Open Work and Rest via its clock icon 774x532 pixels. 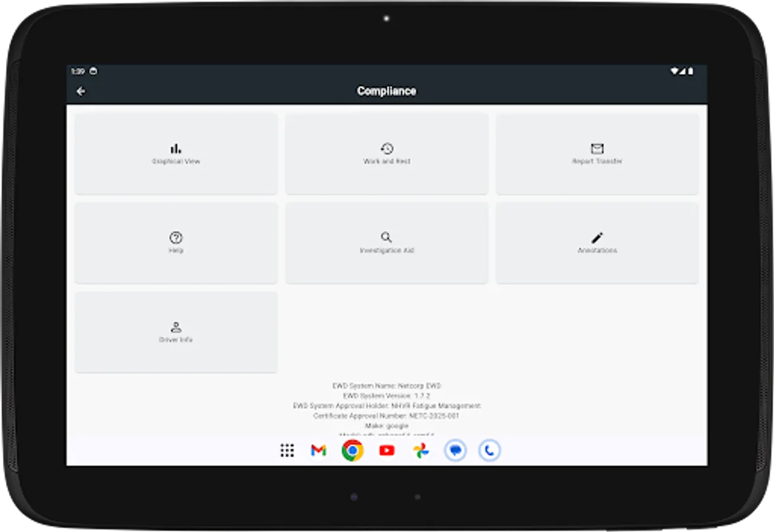(x=386, y=148)
